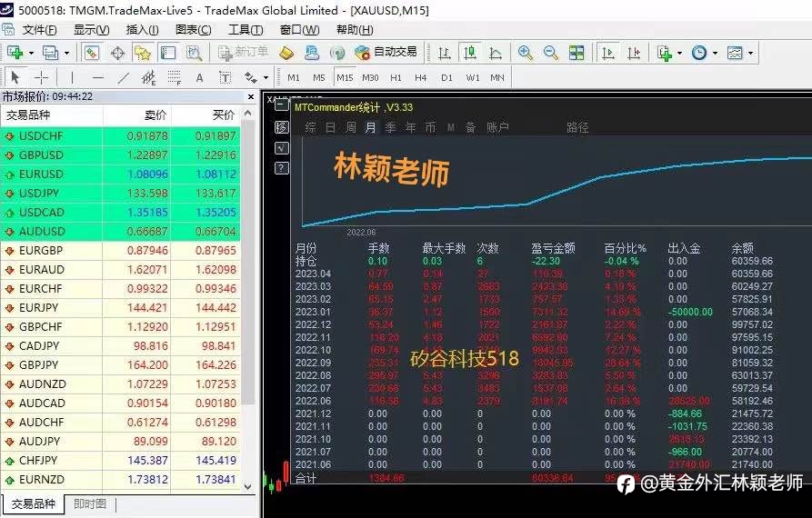
Task: Switch to MN timeframe button
Action: click(x=497, y=77)
